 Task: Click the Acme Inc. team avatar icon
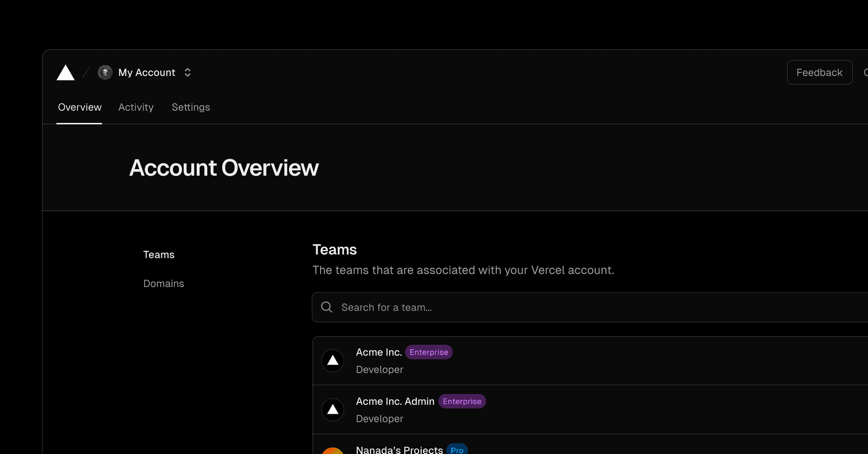[333, 360]
